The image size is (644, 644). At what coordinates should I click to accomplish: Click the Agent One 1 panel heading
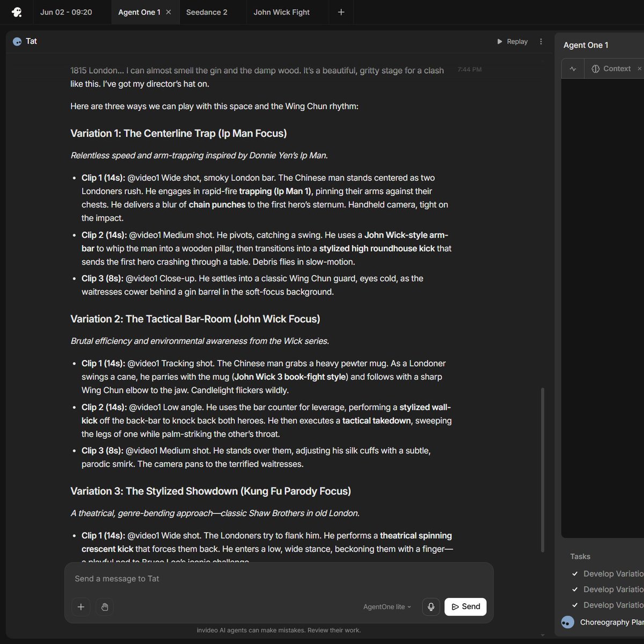586,45
